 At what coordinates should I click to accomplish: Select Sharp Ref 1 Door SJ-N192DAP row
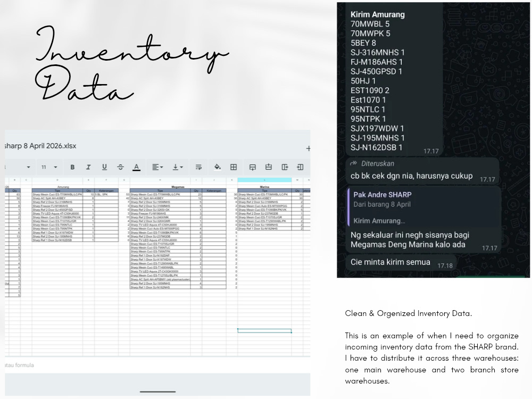point(160,255)
